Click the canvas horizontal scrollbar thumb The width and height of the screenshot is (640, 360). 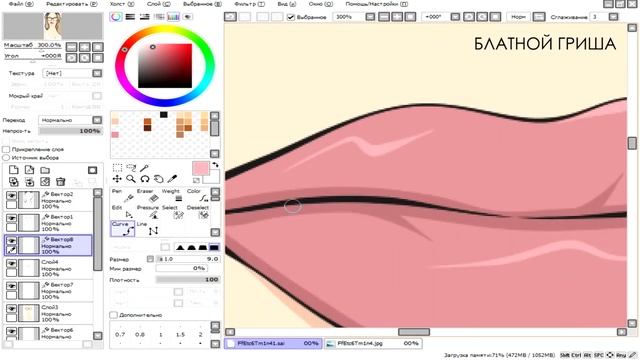point(414,332)
